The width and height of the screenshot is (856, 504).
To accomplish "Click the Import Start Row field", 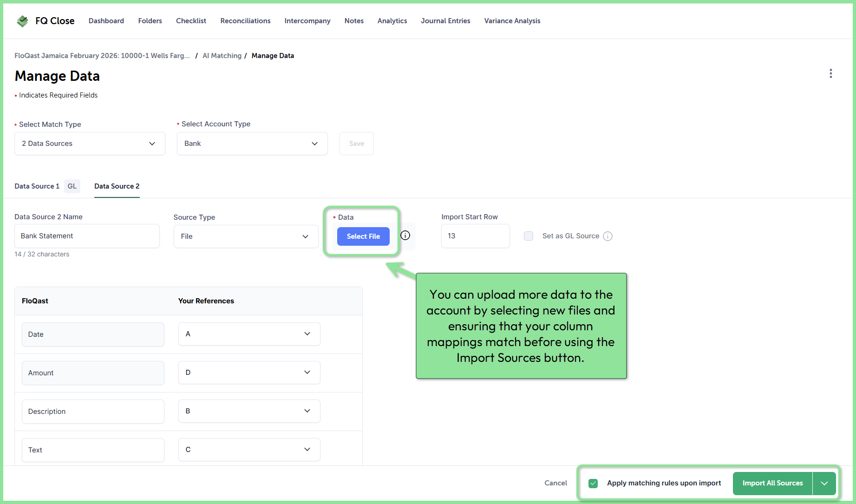I will tap(476, 236).
